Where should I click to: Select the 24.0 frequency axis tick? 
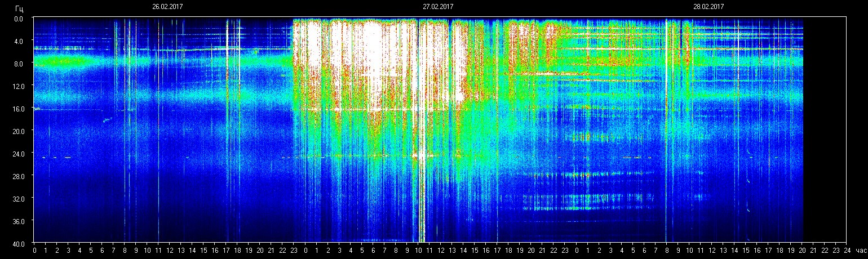coord(19,154)
